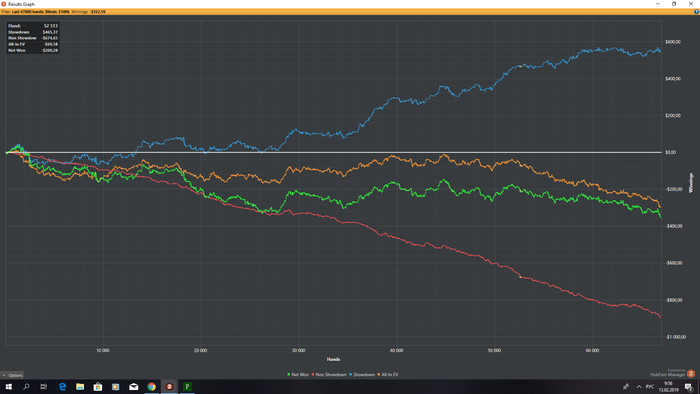The width and height of the screenshot is (700, 394).
Task: Click the Showdown value $465,37
Action: [x=50, y=32]
